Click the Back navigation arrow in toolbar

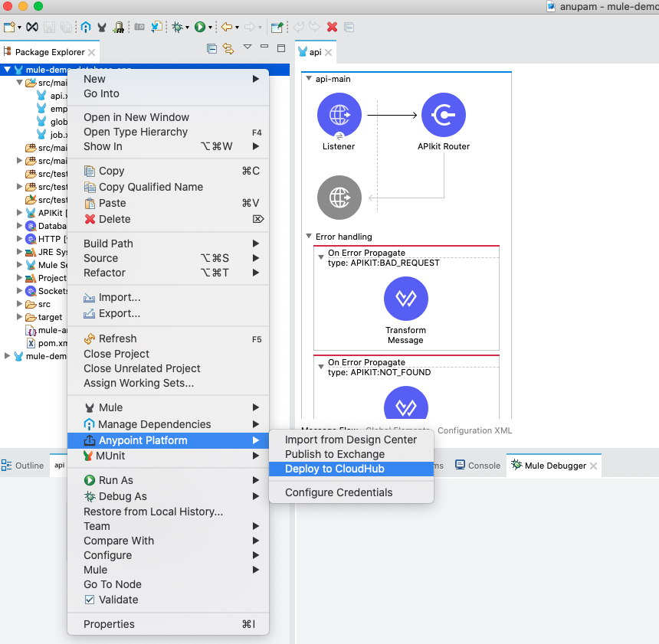click(x=226, y=27)
